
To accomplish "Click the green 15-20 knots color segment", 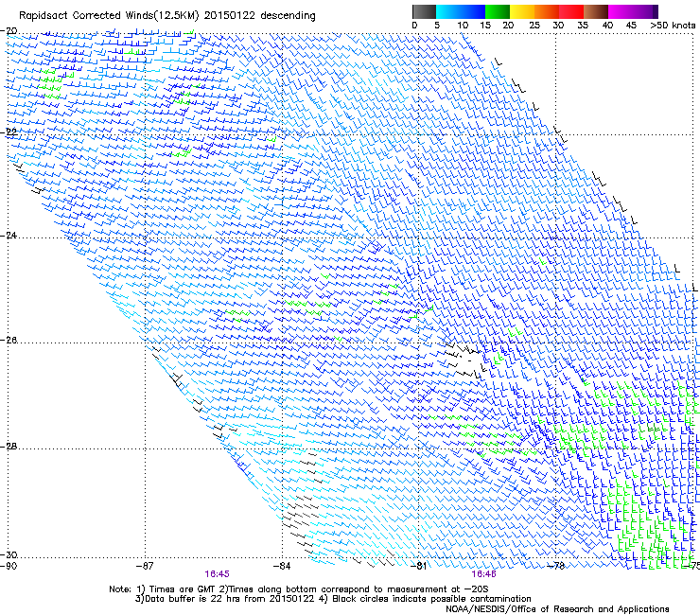I will (x=498, y=11).
